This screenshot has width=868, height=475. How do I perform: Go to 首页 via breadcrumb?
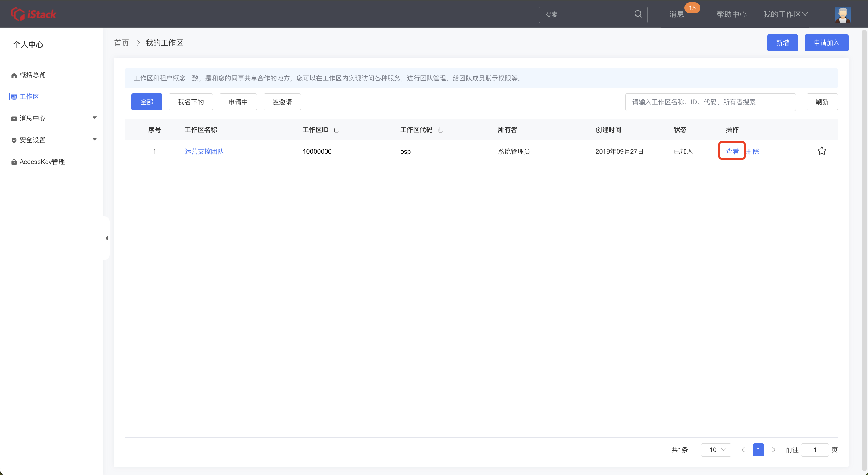point(121,43)
